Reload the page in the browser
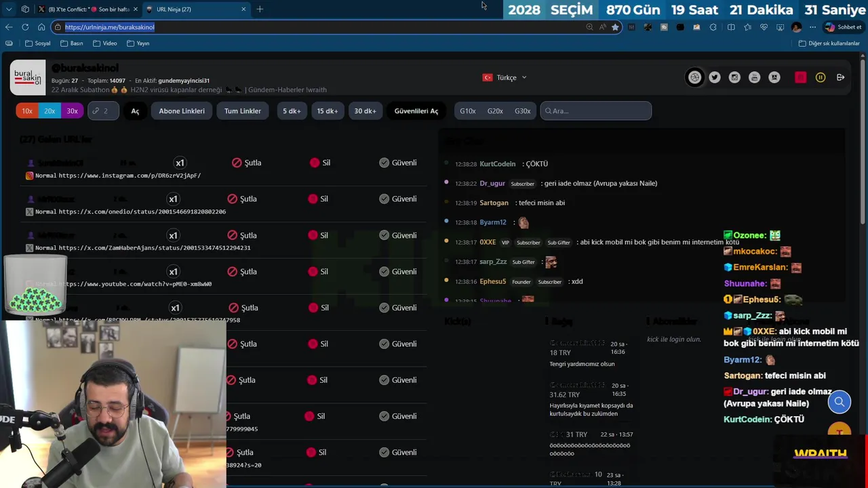The height and width of the screenshot is (488, 868). 25,27
